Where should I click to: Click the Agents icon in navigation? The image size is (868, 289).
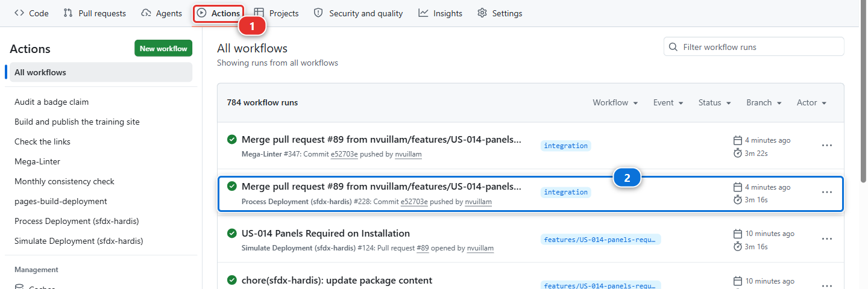(146, 13)
